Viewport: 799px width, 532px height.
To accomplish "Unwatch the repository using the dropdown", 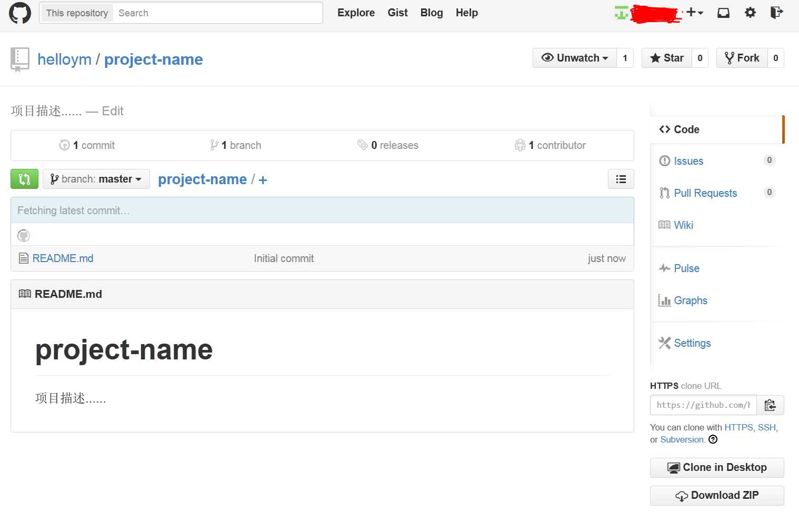I will (575, 58).
